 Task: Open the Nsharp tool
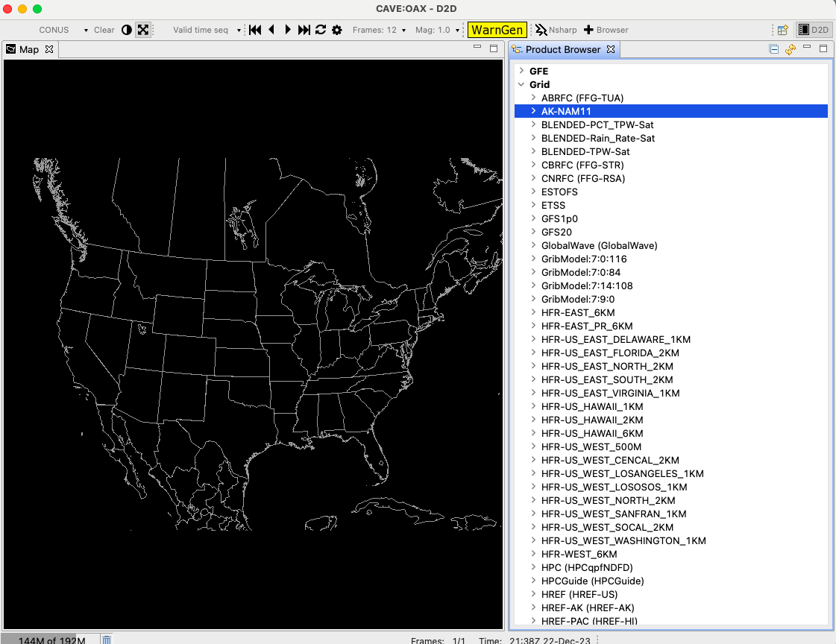550,30
